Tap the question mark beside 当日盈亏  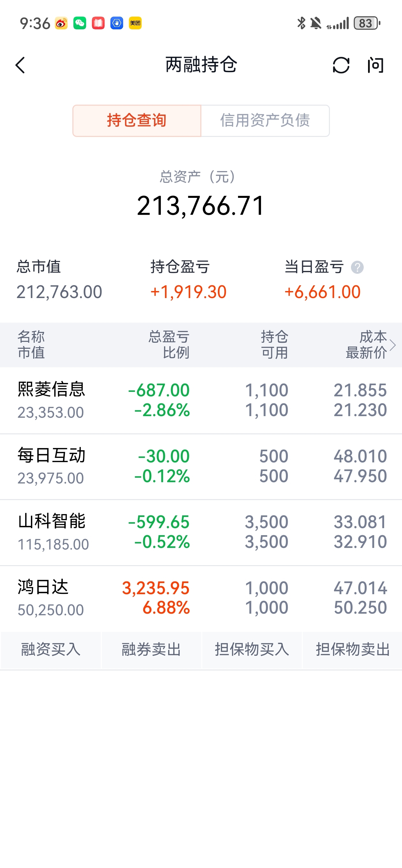pyautogui.click(x=357, y=267)
